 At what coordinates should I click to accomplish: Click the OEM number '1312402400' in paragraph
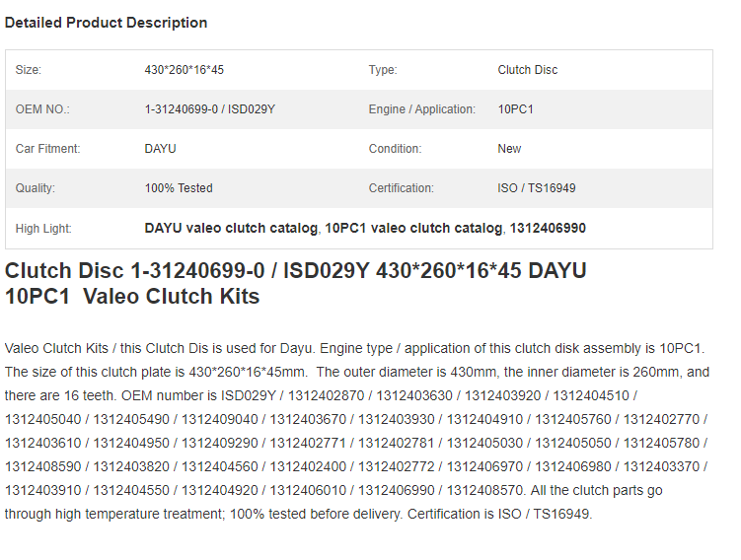click(308, 466)
